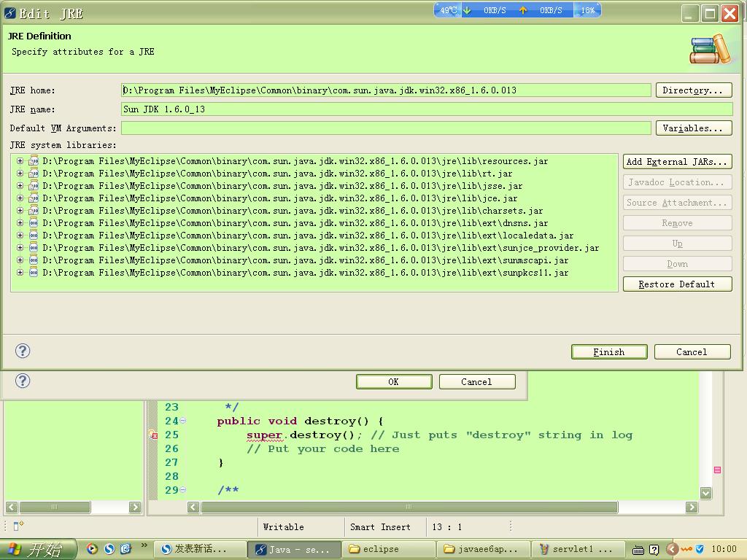Expand the charsets.jar library node
This screenshot has height=560, width=747.
pos(20,211)
